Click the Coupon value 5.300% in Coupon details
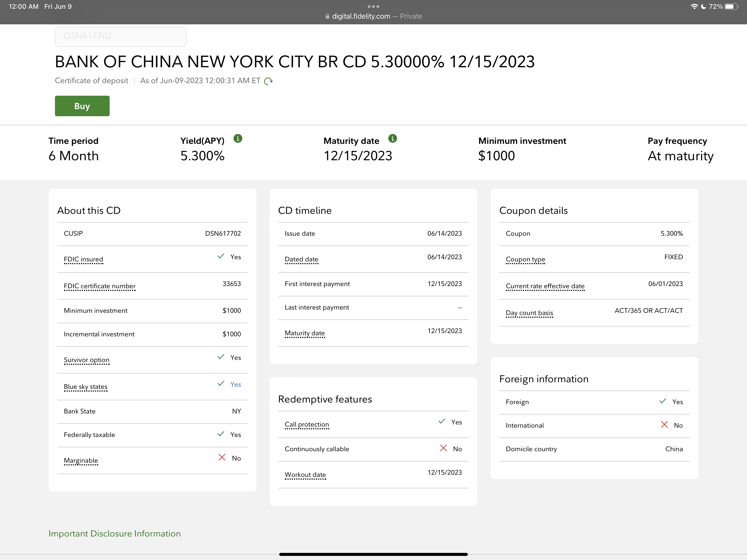 point(672,234)
